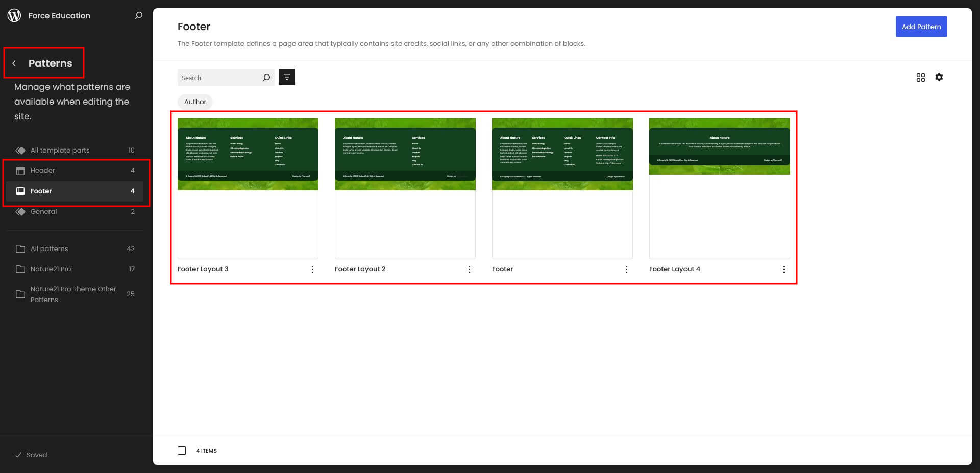980x473 pixels.
Task: Focus the pattern Search input field
Action: click(x=219, y=78)
